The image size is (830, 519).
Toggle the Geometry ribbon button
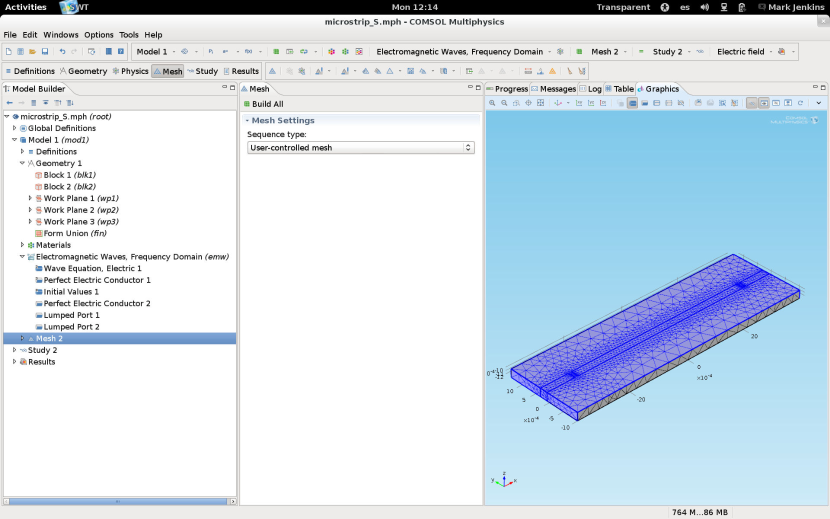click(x=83, y=71)
